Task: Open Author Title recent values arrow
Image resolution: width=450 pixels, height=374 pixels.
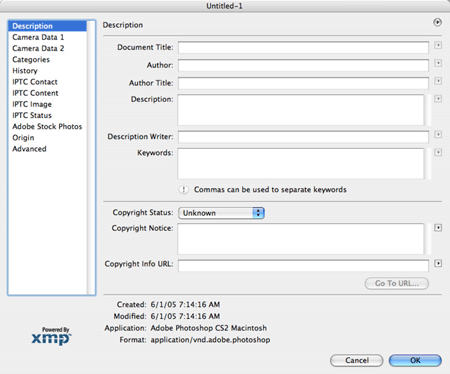Action: [x=438, y=81]
